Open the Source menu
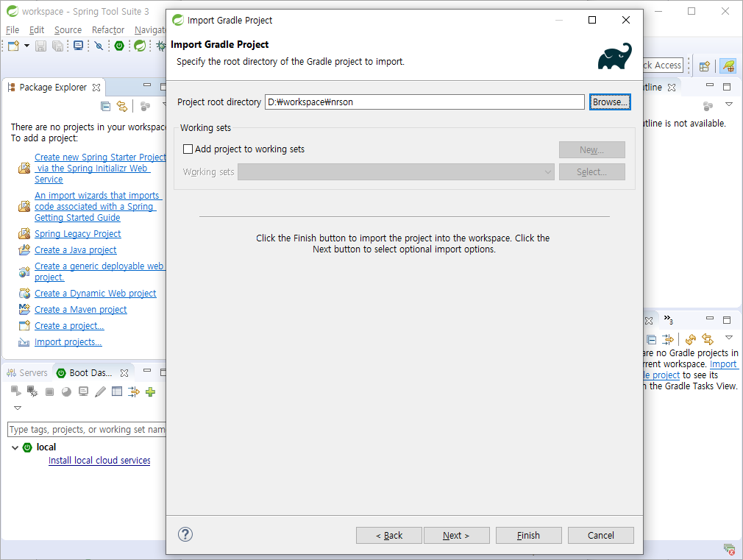Screen dimensions: 743x560 point(68,30)
